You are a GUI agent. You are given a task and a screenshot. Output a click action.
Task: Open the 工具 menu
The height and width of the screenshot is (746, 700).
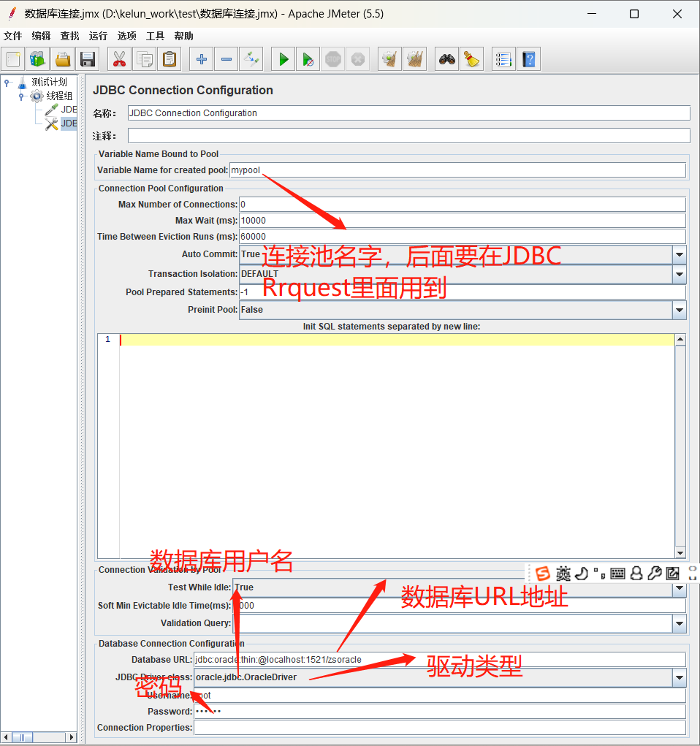(x=155, y=36)
